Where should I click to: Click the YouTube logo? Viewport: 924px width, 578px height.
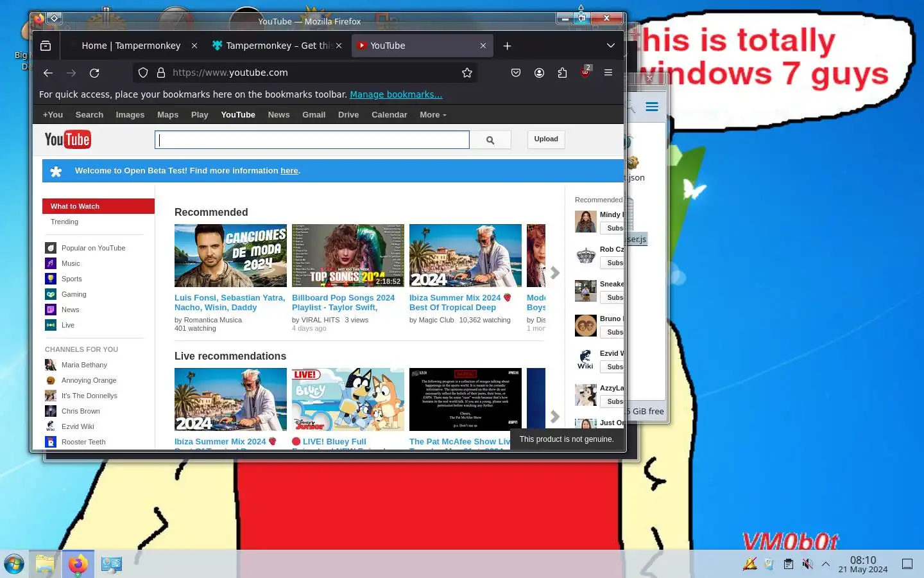click(x=68, y=139)
